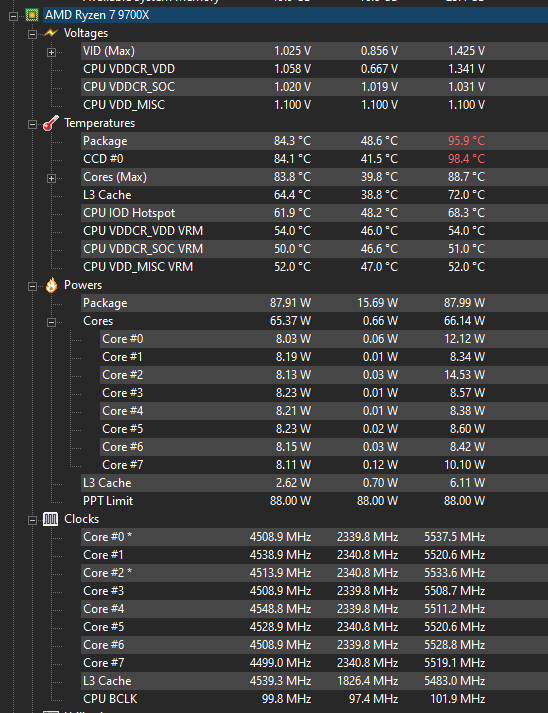This screenshot has width=548, height=713.
Task: Click the Voltages lightning bolt icon
Action: click(x=50, y=33)
